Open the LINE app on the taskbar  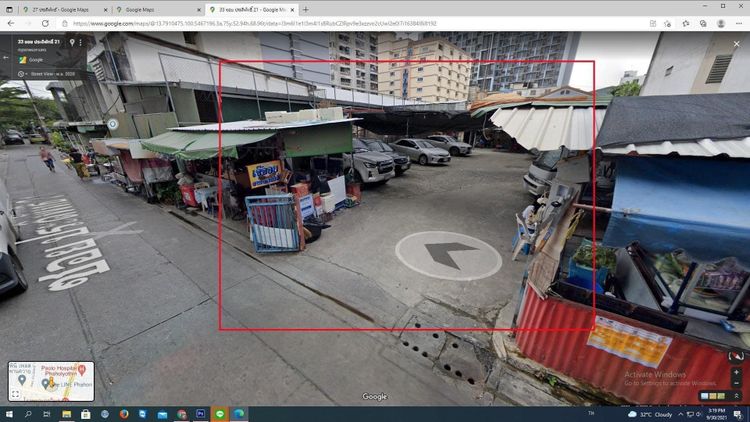[x=220, y=414]
